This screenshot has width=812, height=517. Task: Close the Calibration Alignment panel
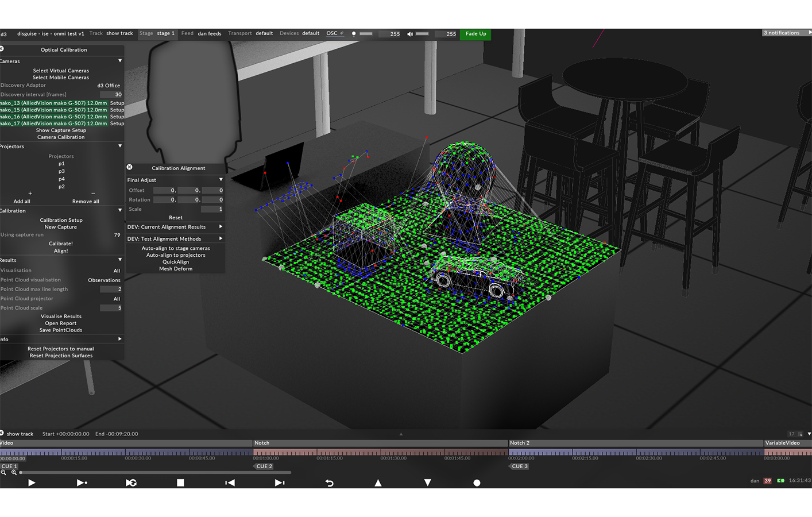pos(129,167)
